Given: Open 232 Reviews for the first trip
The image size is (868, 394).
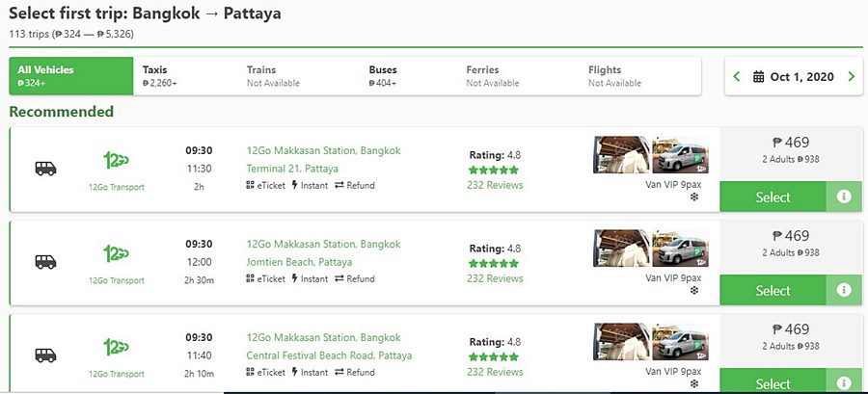Looking at the screenshot, I should tap(495, 185).
